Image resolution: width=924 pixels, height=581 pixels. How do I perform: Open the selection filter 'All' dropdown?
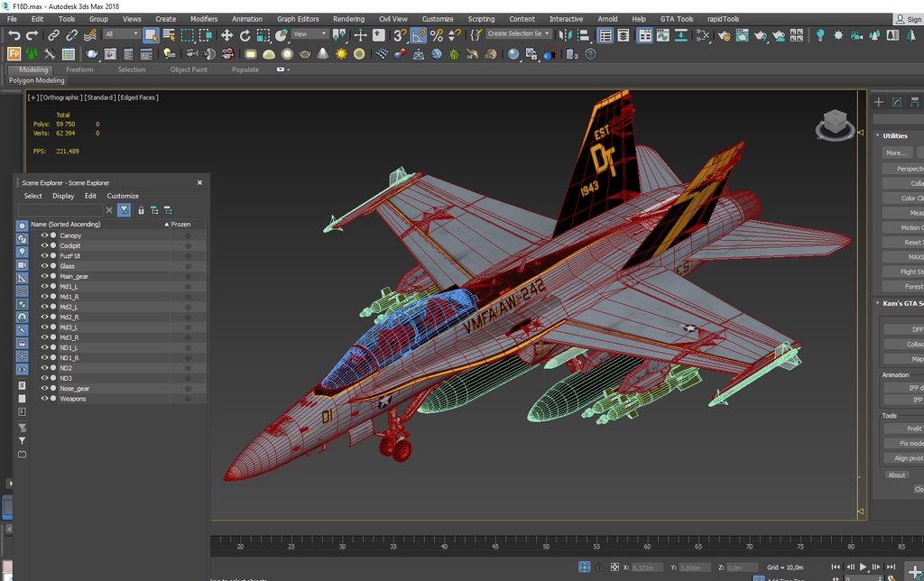point(121,35)
